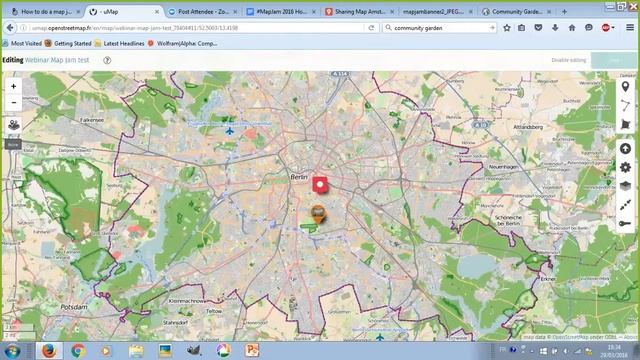Click the orange marker on the map
Image resolution: width=640 pixels, height=360 pixels.
pos(318,214)
